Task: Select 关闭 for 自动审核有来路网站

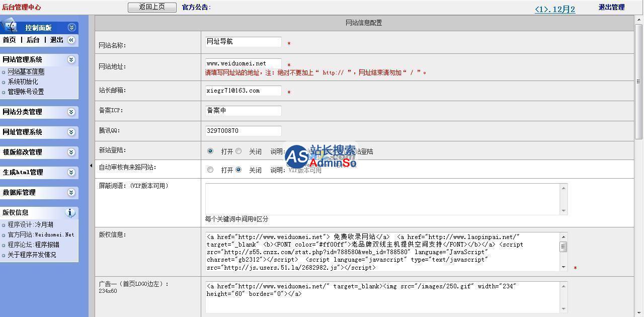Action: pyautogui.click(x=238, y=170)
